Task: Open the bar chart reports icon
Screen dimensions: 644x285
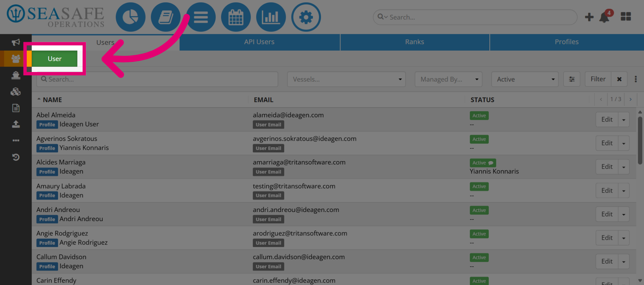Action: (x=271, y=17)
